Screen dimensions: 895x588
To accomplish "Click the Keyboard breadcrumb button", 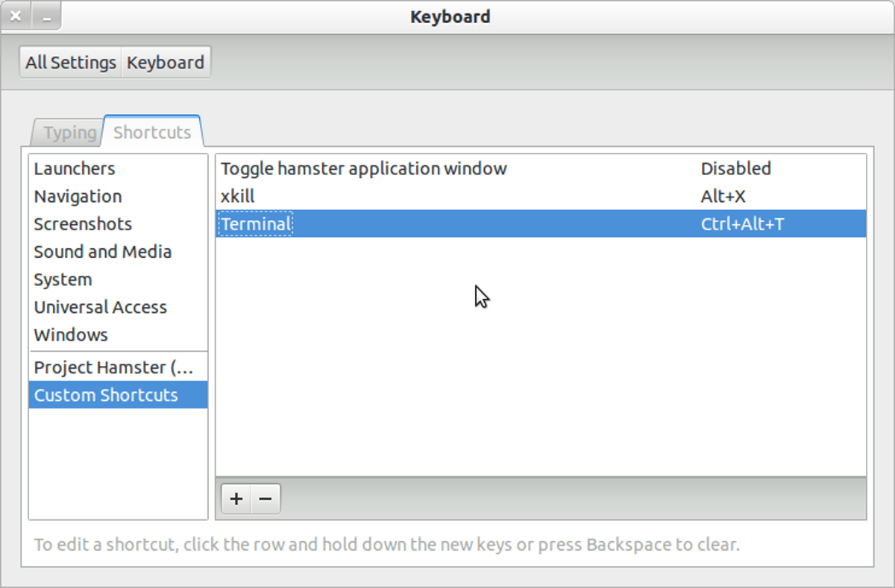I will click(x=166, y=63).
